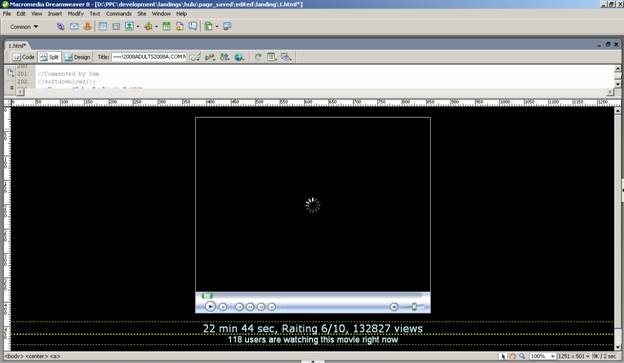Click the Insert Div Tag icon
624x363 pixels.
click(116, 27)
